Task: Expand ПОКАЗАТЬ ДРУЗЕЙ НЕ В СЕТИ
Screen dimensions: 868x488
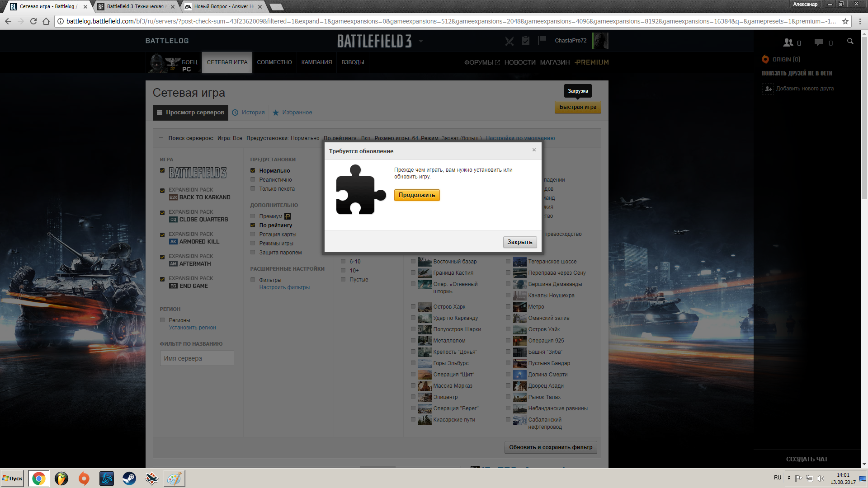Action: pyautogui.click(x=797, y=73)
